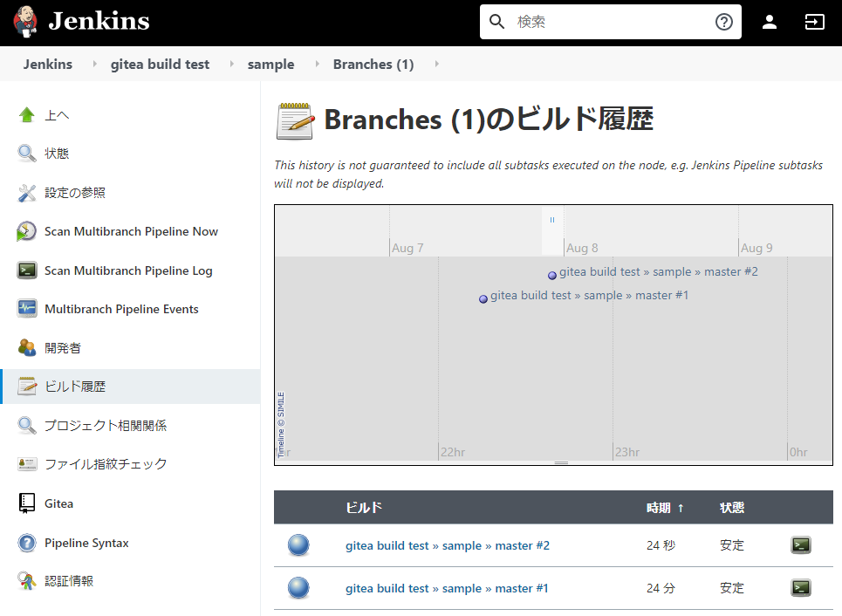Open build link master #1 in table
This screenshot has width=842, height=616.
tap(447, 588)
